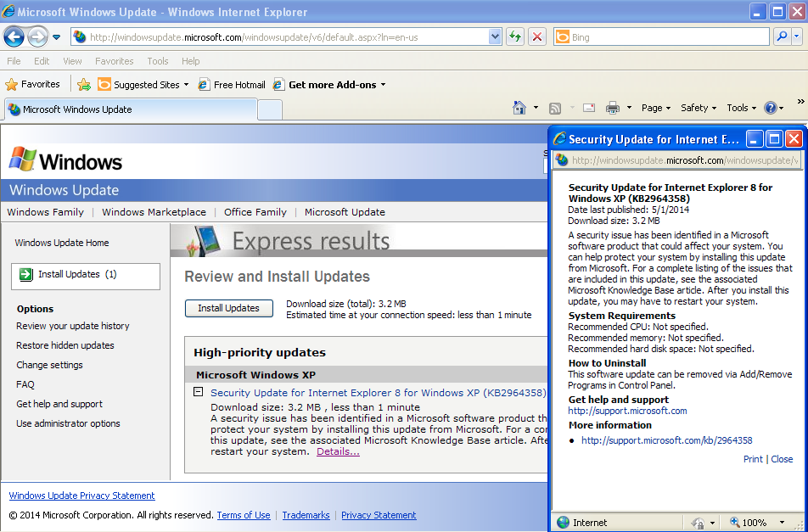808x532 pixels.
Task: Click the green arrow Install Updates icon
Action: tap(25, 275)
